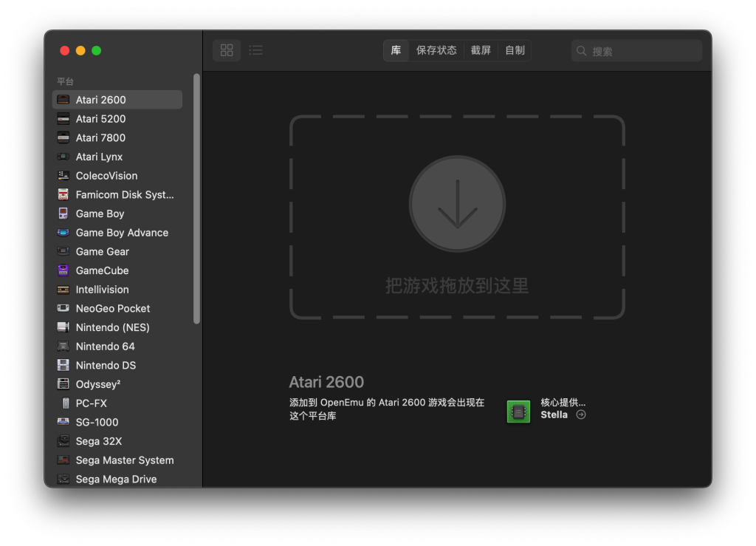756x546 pixels.
Task: Click the Game Boy handheld icon
Action: 63,214
